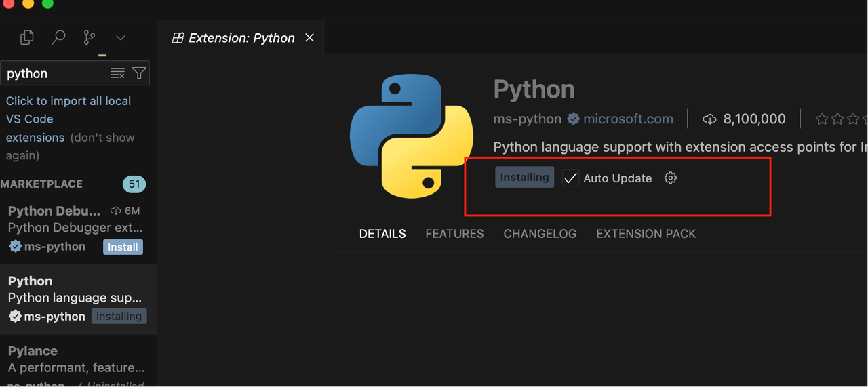868x387 pixels.
Task: Click the don't show again link
Action: point(71,146)
